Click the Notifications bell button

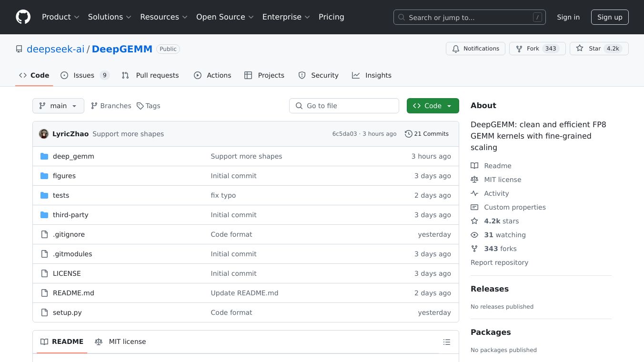475,49
